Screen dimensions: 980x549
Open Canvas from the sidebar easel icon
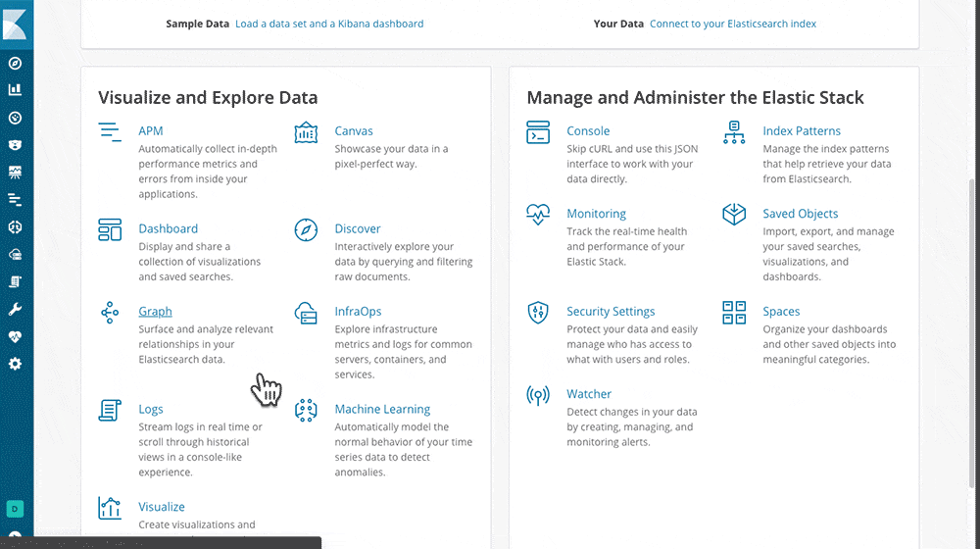click(15, 172)
